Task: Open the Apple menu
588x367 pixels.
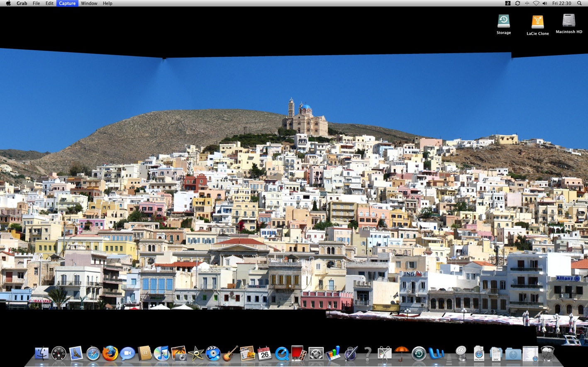Action: click(8, 3)
